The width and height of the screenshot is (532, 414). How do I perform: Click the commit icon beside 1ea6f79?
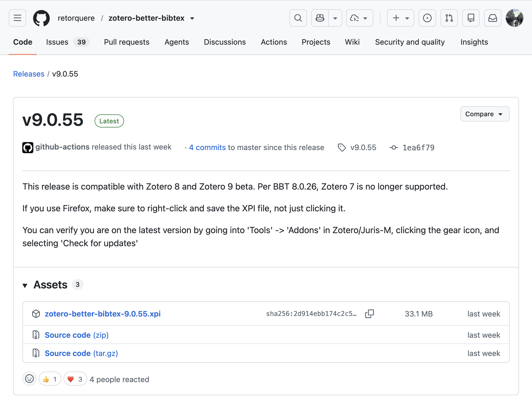pos(394,147)
